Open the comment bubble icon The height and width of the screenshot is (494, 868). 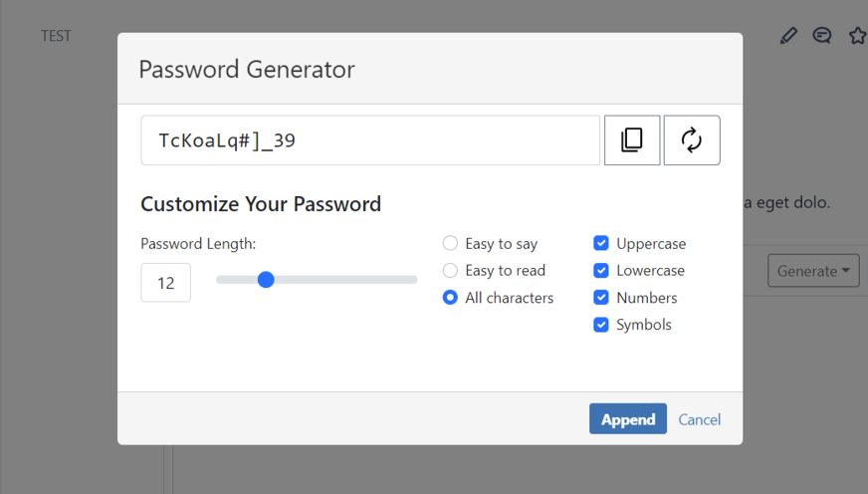[x=822, y=36]
